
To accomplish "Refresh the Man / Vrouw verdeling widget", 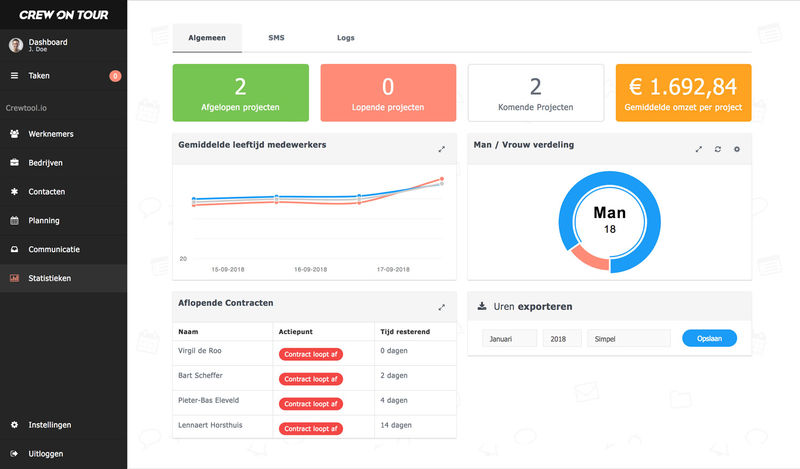I will click(x=717, y=149).
